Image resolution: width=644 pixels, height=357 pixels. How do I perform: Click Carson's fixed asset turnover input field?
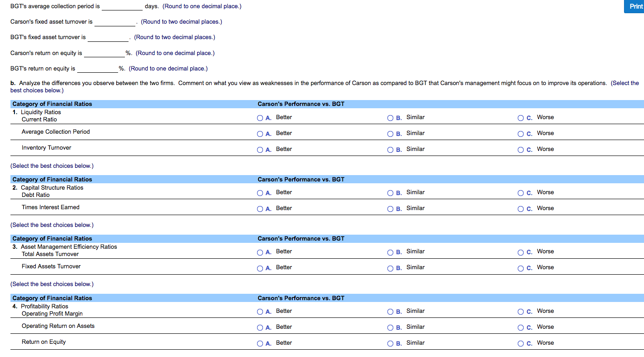(x=115, y=22)
